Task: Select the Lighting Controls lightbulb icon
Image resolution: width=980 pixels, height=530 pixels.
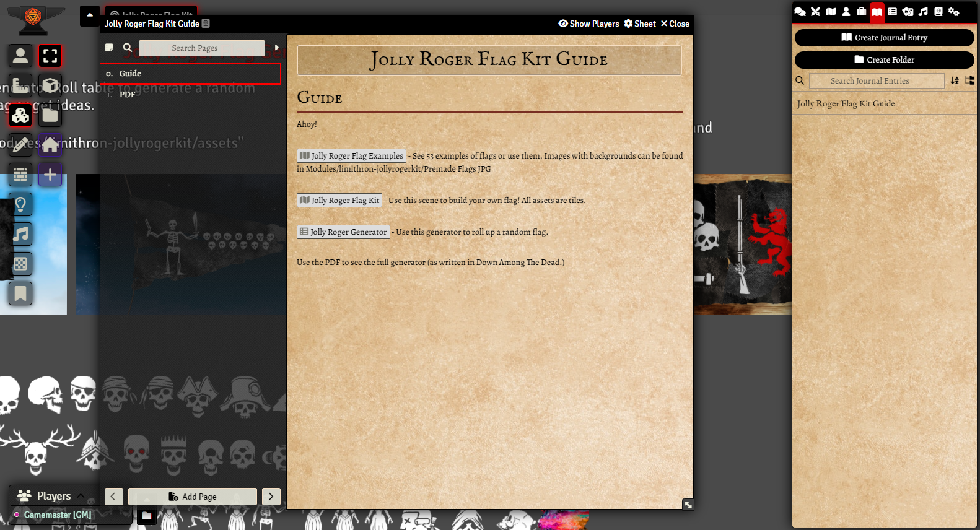Action: (x=20, y=204)
